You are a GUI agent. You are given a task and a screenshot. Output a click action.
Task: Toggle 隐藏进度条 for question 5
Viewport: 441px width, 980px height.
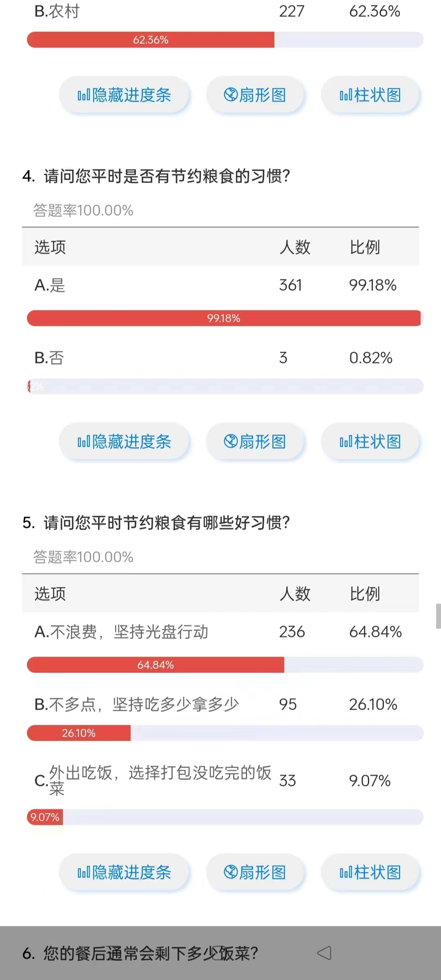[x=125, y=872]
